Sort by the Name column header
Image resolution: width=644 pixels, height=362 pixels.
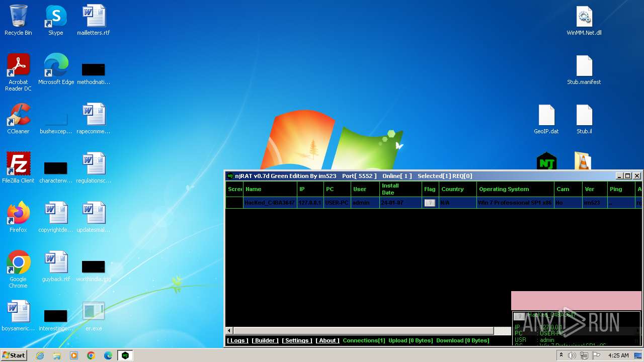click(270, 189)
